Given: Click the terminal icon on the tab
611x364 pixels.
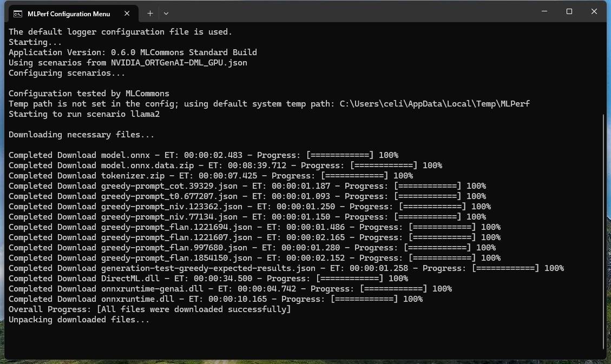Looking at the screenshot, I should (x=18, y=14).
